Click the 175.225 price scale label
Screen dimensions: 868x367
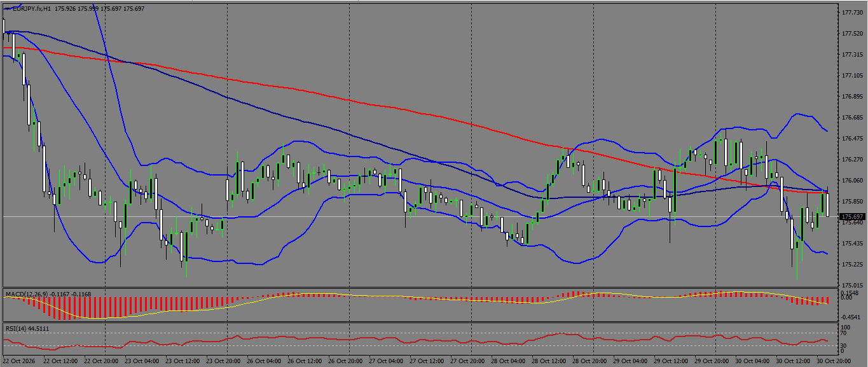(851, 265)
